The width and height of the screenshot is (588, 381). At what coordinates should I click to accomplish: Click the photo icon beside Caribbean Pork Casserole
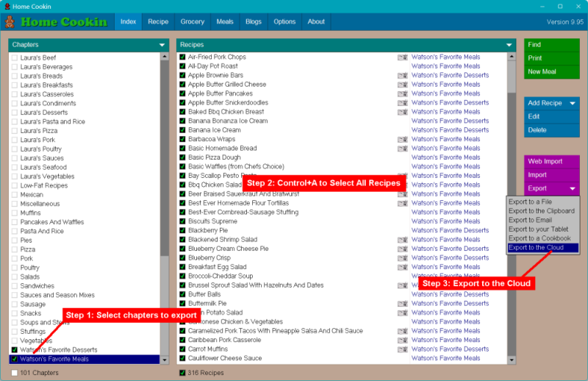click(402, 340)
